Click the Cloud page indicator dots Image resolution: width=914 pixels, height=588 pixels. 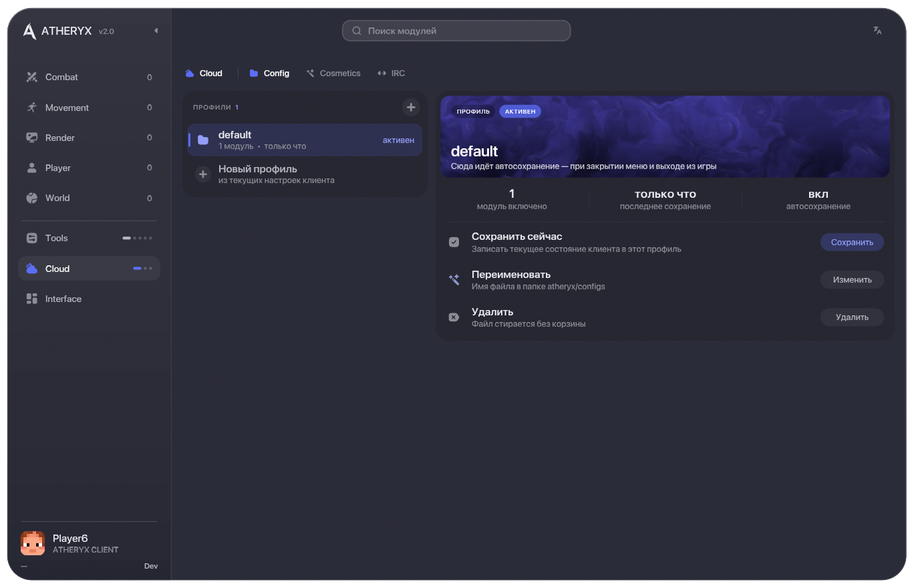tap(142, 269)
